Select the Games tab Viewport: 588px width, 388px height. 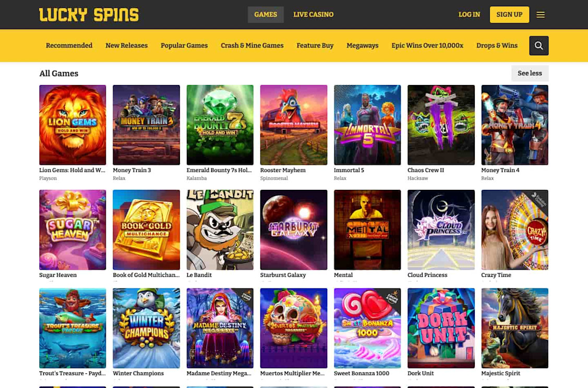(x=266, y=15)
